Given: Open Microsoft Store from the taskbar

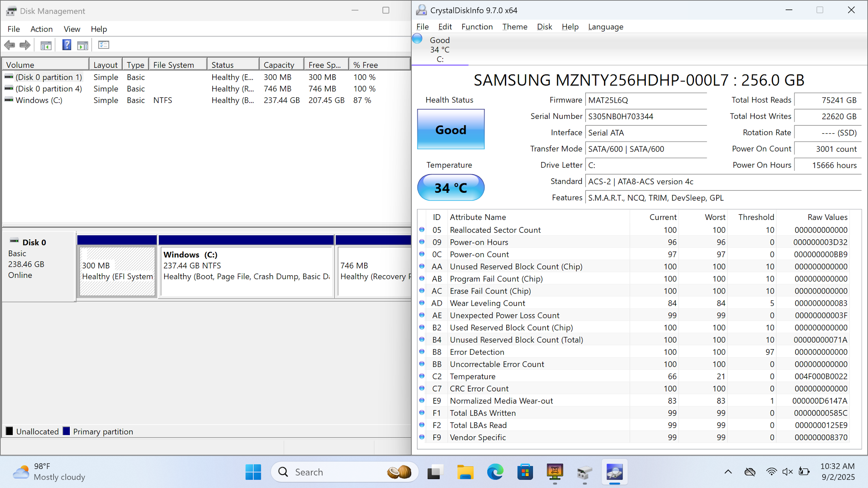Looking at the screenshot, I should pyautogui.click(x=525, y=472).
